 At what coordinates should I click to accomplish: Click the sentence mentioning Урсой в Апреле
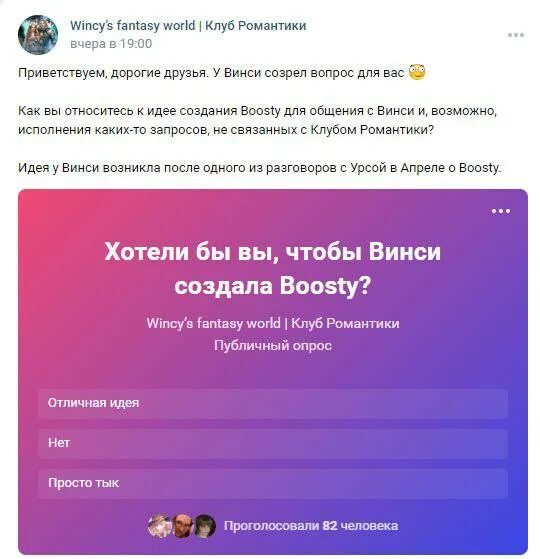[259, 168]
